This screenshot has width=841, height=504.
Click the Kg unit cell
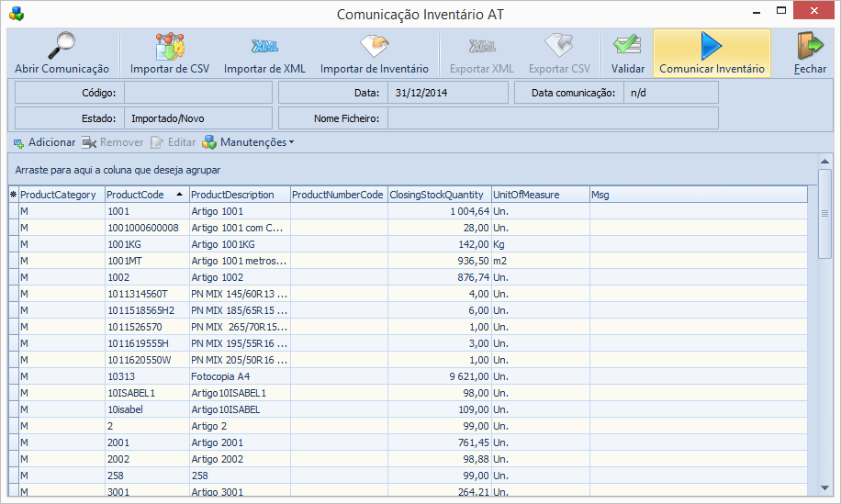click(x=541, y=244)
